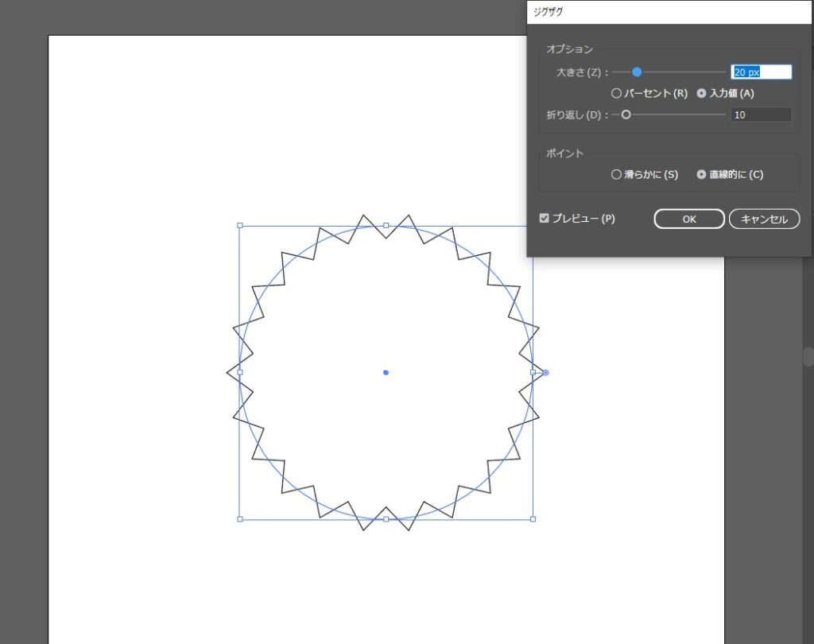
Task: Click the オプション section label
Action: [x=569, y=49]
